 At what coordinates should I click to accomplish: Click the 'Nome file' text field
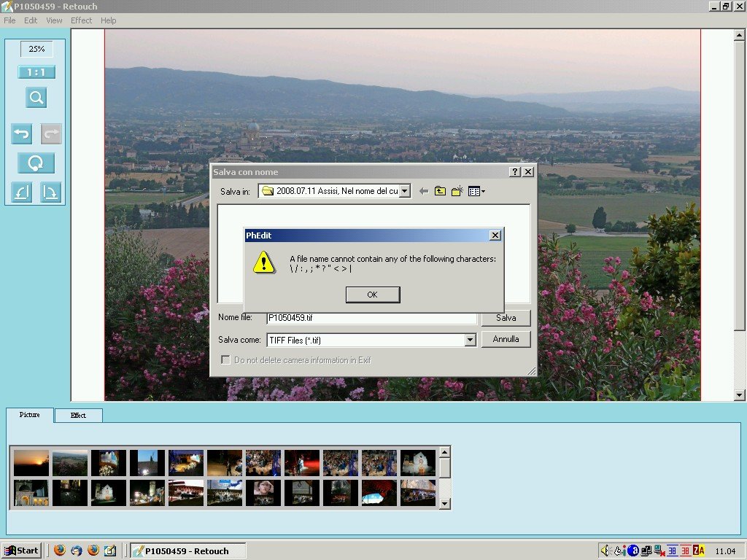371,318
